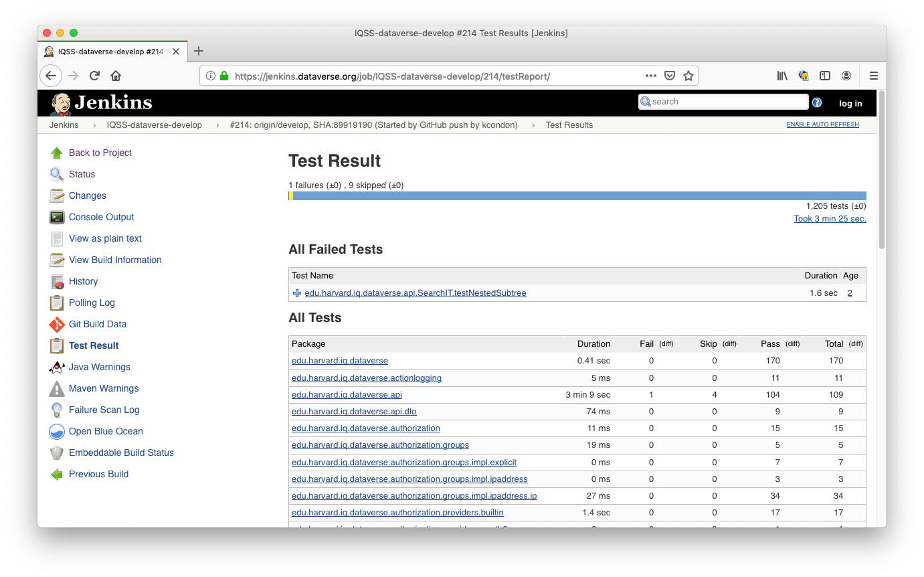Open the edu.harvard.iq.dataverse.api.dto package
Screen dimensions: 924x577
tap(354, 412)
